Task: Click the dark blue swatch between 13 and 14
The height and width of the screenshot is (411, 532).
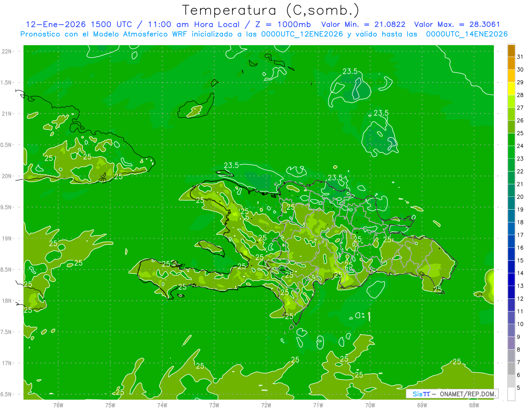Action: pos(511,279)
